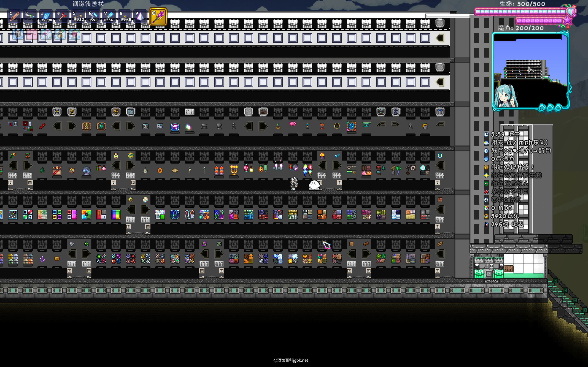This screenshot has height=367, width=588.
Task: Click the rainbow block item frame
Action: click(x=86, y=214)
